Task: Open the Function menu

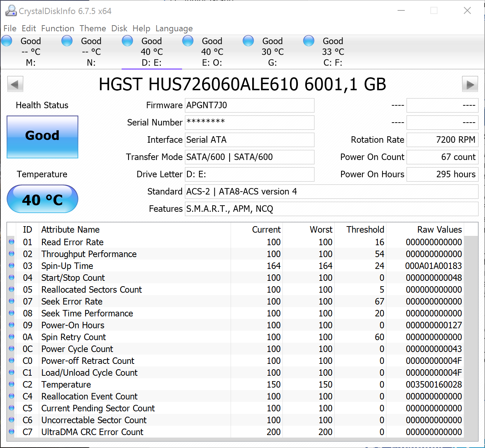Action: [58, 28]
